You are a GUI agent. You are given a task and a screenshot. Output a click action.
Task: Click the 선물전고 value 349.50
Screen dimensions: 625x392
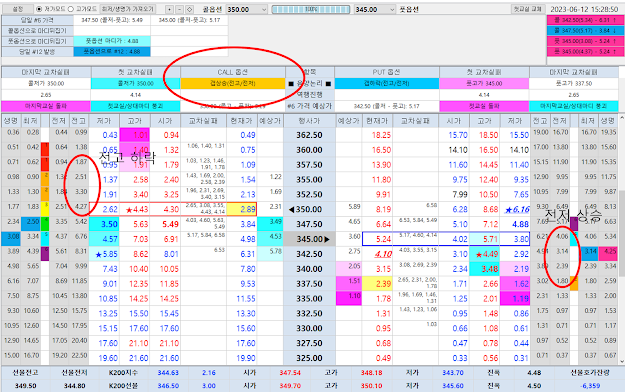click(x=26, y=386)
